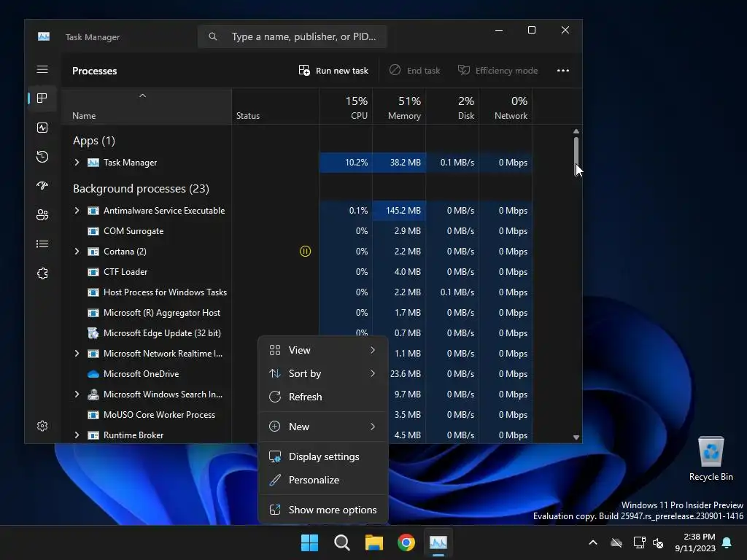Click the network display tray icon
This screenshot has width=747, height=560.
[639, 542]
